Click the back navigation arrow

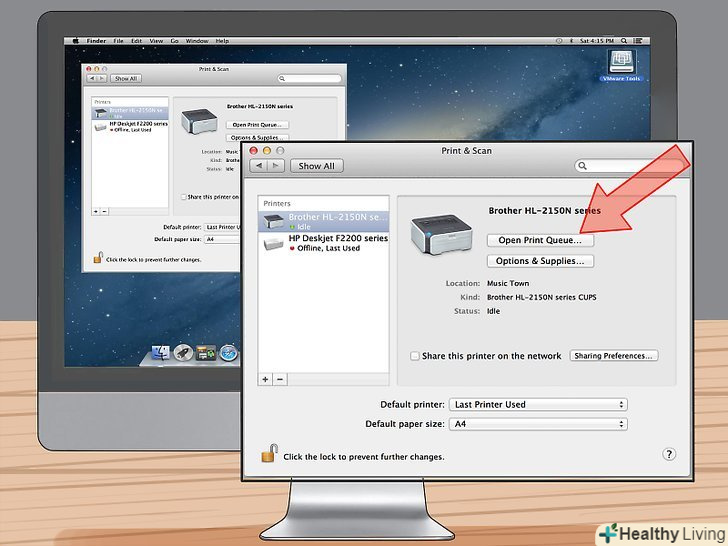pos(259,166)
